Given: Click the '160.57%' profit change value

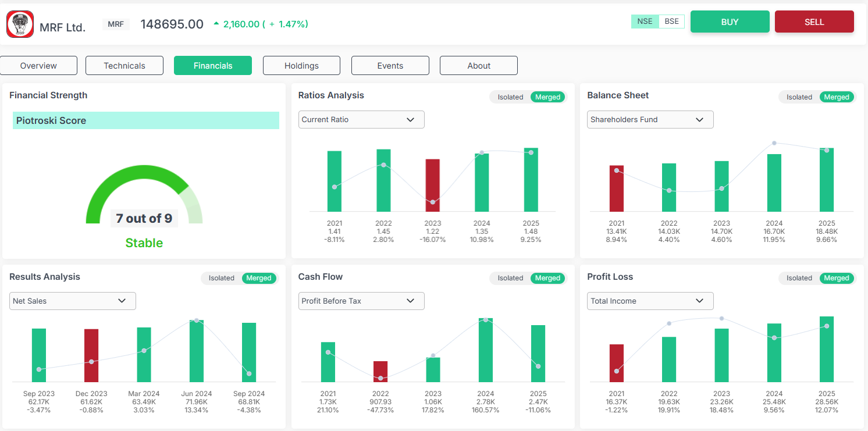Looking at the screenshot, I should click(x=486, y=410).
